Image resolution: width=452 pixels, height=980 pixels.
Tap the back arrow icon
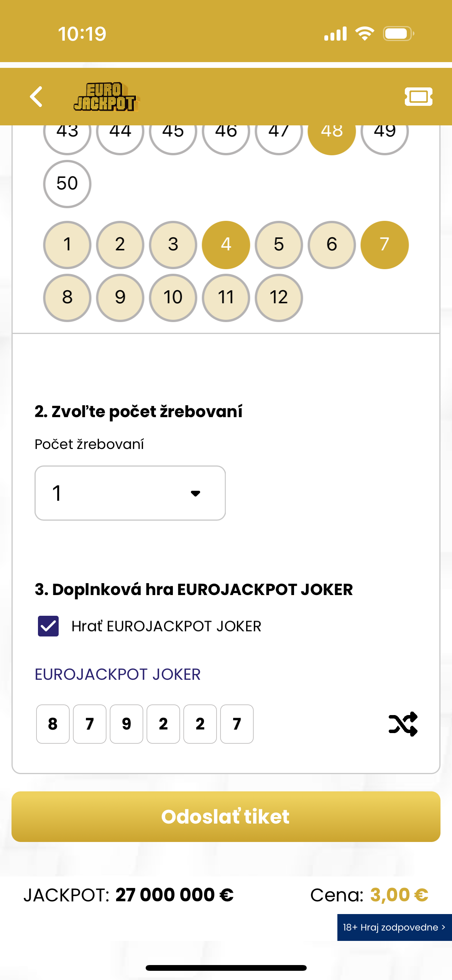click(36, 96)
